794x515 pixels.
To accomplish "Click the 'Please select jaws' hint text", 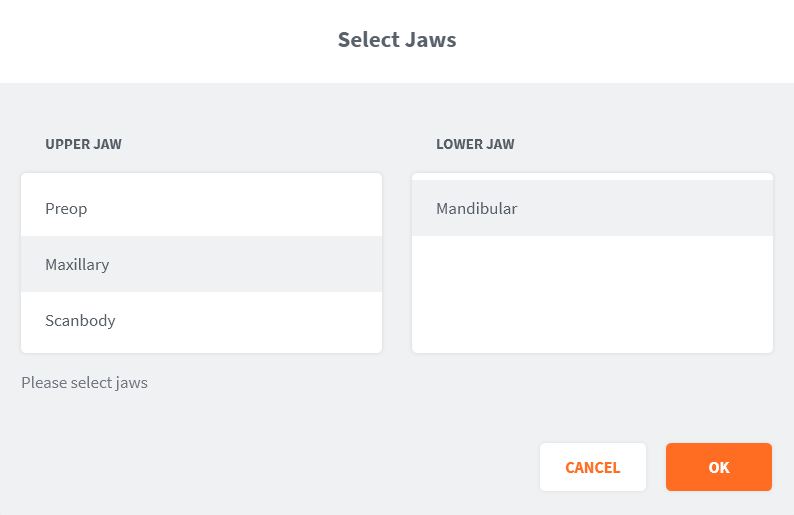I will pos(84,382).
